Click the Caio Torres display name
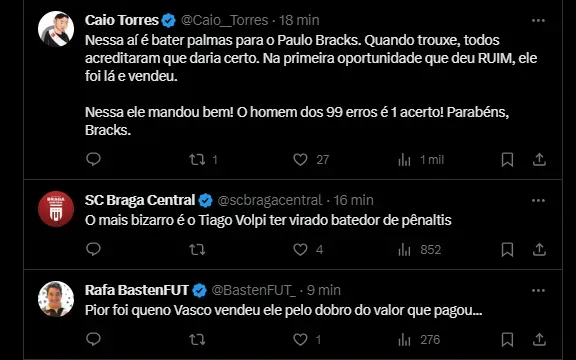The image size is (576, 360). click(122, 20)
